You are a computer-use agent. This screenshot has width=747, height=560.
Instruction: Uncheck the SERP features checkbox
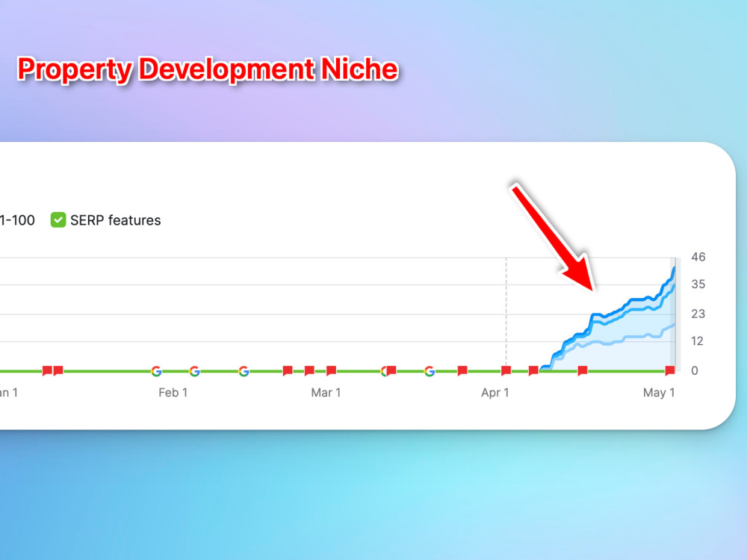point(58,220)
